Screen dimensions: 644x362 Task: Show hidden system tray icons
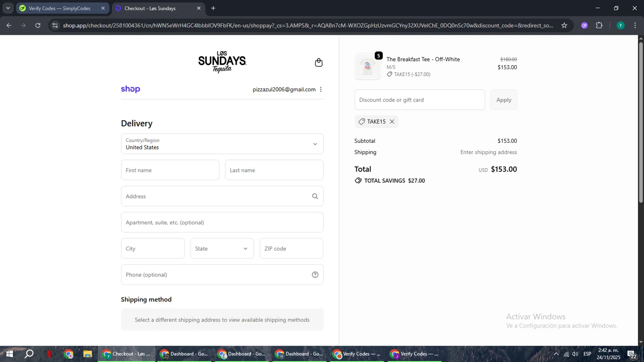[556, 354]
